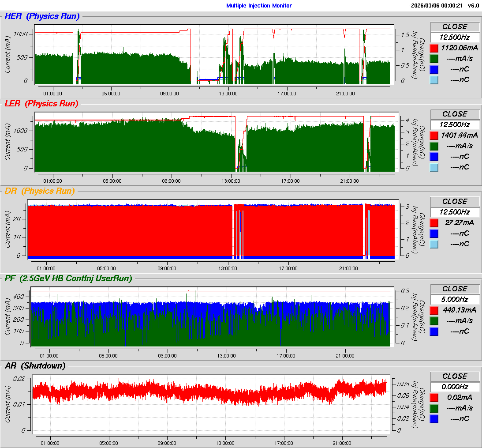The width and height of the screenshot is (482, 448).
Task: Hit CLOSE in the PF panel
Action: pyautogui.click(x=454, y=289)
